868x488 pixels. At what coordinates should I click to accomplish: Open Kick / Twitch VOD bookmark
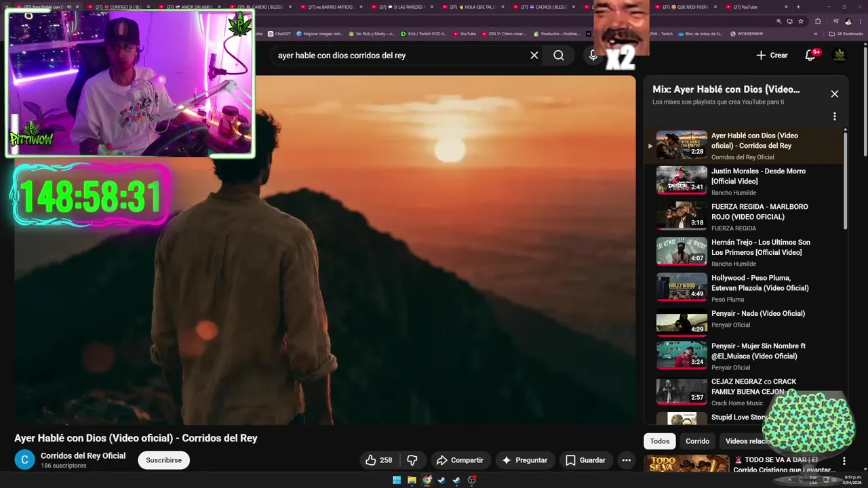coord(424,33)
